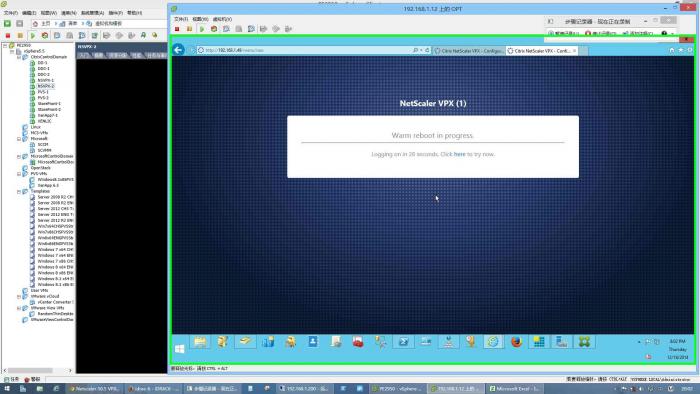Switch to PE2950 vSphere taskbar button
Screen dimensions: 700x394
398,389
